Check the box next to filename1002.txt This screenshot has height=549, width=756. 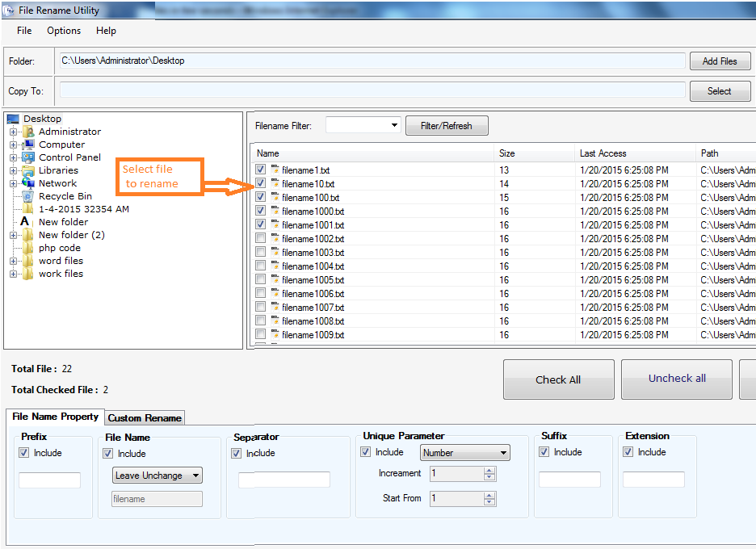260,238
